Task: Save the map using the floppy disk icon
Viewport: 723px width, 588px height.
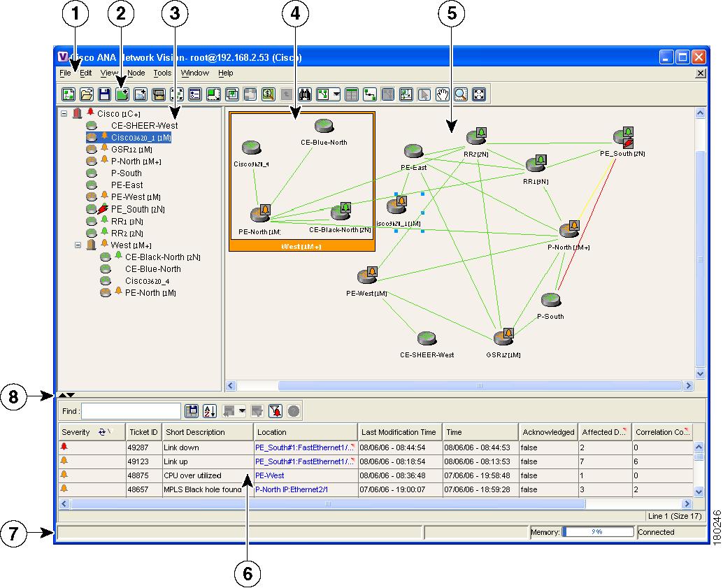Action: click(x=104, y=94)
